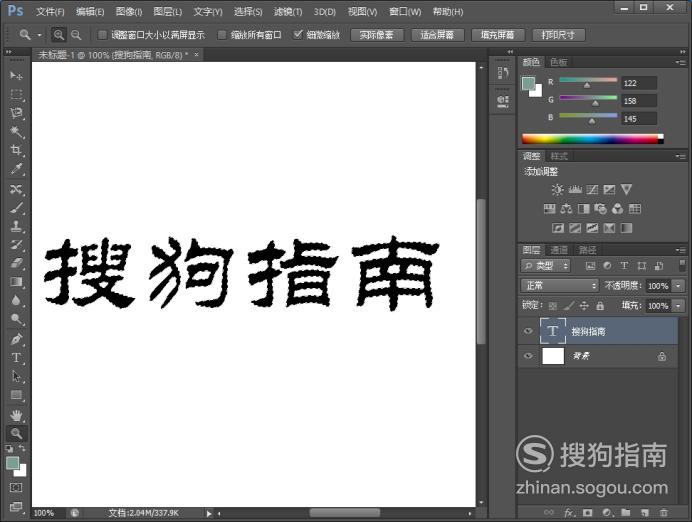The width and height of the screenshot is (692, 522).
Task: Select the Path Selection tool
Action: (x=16, y=376)
